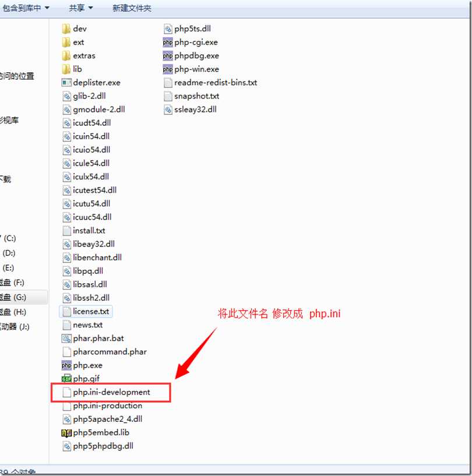The width and height of the screenshot is (472, 476).
Task: Click the deplister.exe application icon
Action: (x=66, y=83)
